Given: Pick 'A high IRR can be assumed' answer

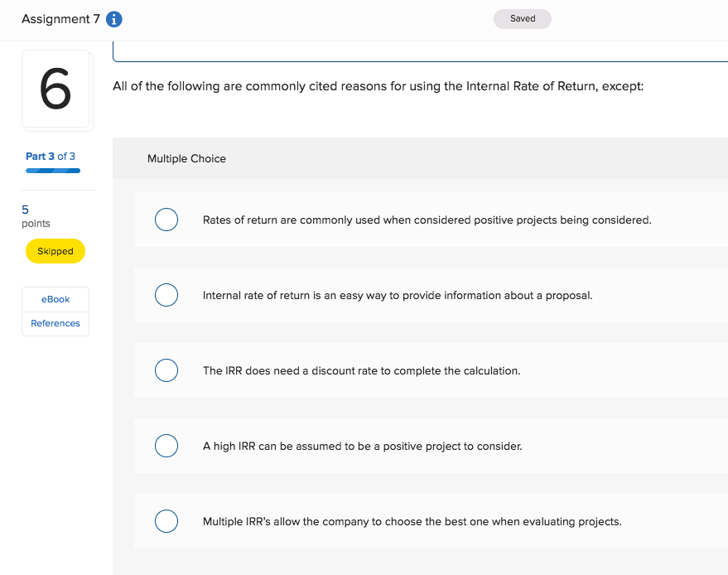Looking at the screenshot, I should point(166,446).
